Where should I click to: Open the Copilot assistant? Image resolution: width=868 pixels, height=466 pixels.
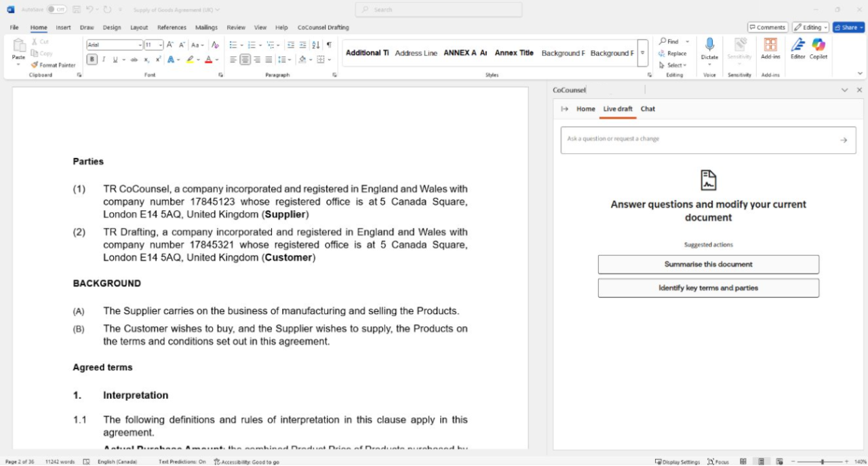pos(818,49)
